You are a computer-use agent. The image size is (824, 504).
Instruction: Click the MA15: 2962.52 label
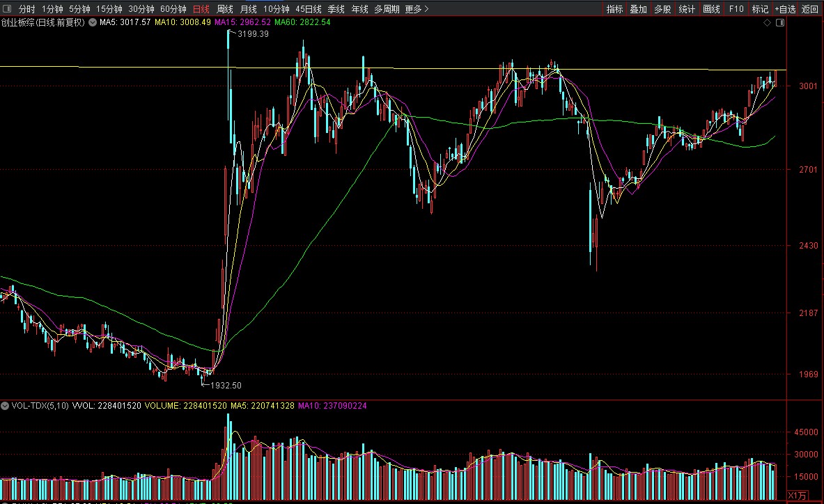(x=243, y=22)
